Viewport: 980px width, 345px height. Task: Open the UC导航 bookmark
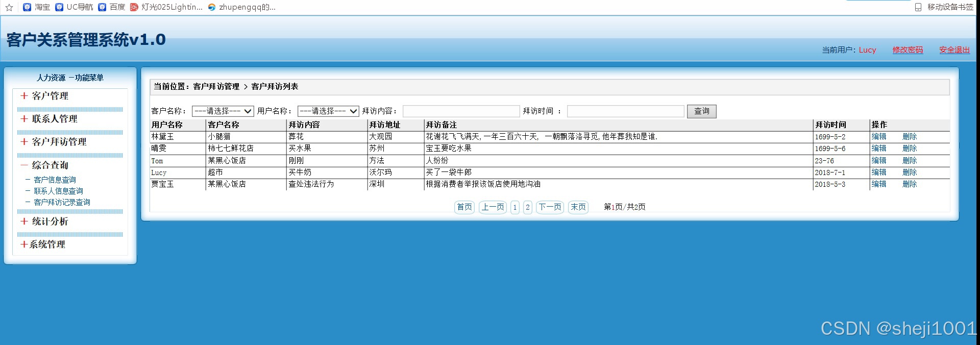click(x=75, y=7)
